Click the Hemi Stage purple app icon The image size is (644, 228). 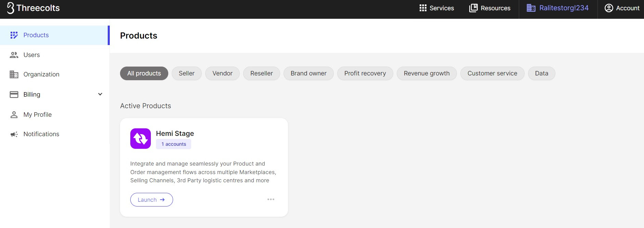tap(141, 139)
